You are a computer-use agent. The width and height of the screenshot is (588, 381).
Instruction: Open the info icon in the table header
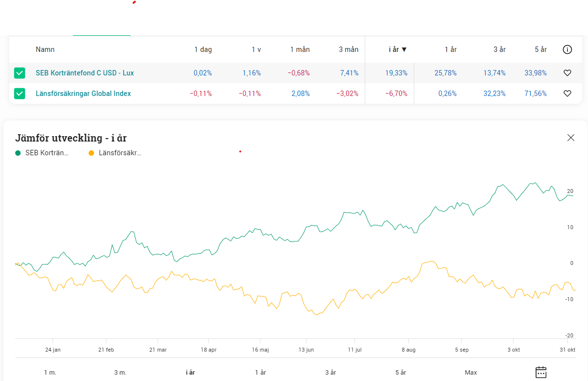point(567,49)
